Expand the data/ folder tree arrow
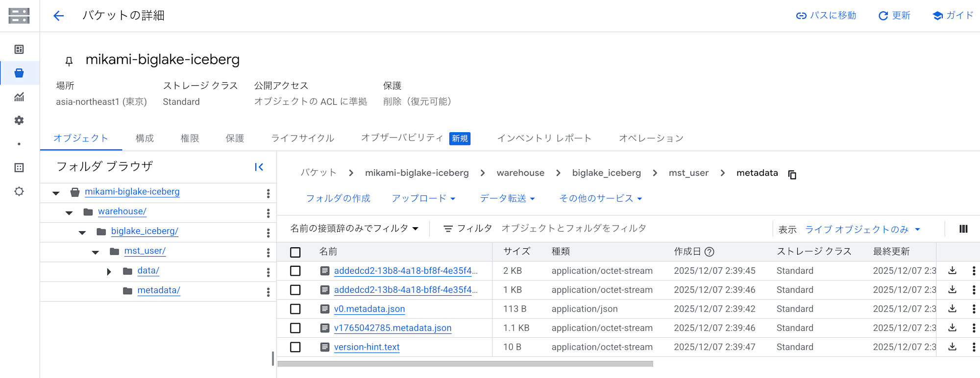 coord(109,272)
